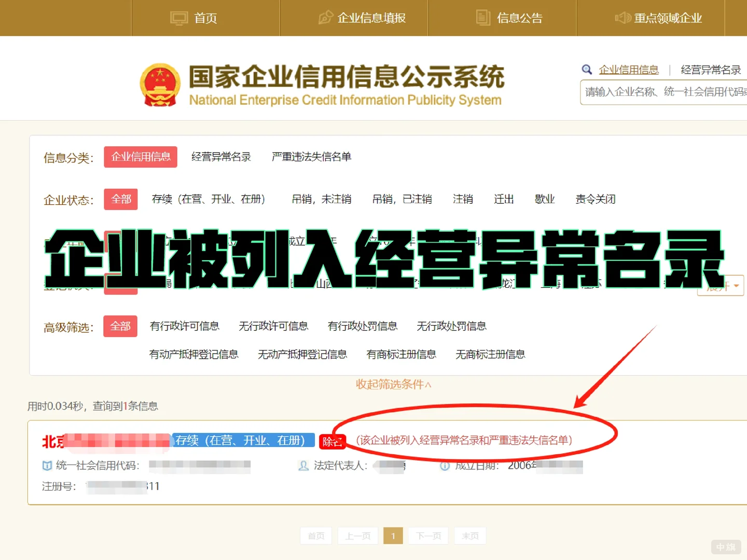Image resolution: width=747 pixels, height=560 pixels.
Task: Click the 首页 monitor icon
Action: coord(179,17)
